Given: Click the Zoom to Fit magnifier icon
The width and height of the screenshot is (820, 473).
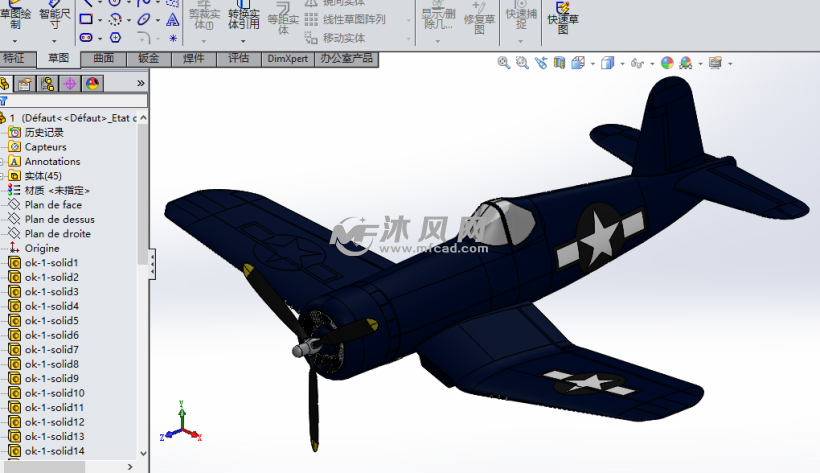Looking at the screenshot, I should pos(504,63).
